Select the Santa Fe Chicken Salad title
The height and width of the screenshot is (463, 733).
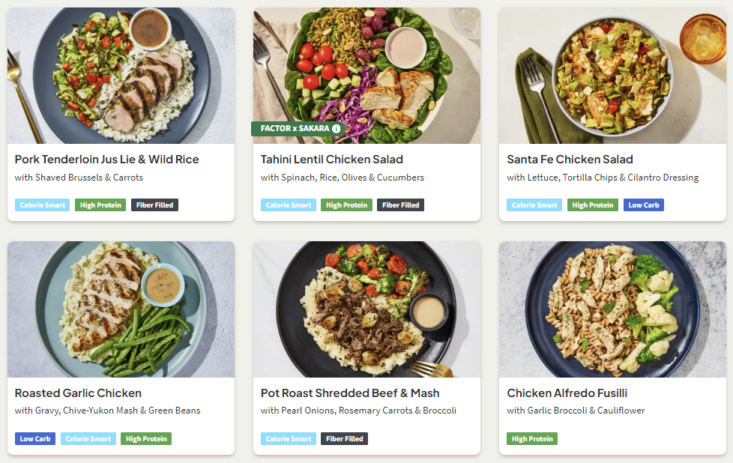tap(570, 159)
